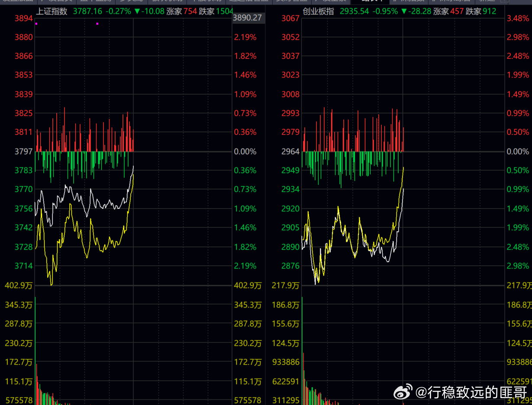
Task: Click the 2934 price axis label
Action: click(x=290, y=189)
